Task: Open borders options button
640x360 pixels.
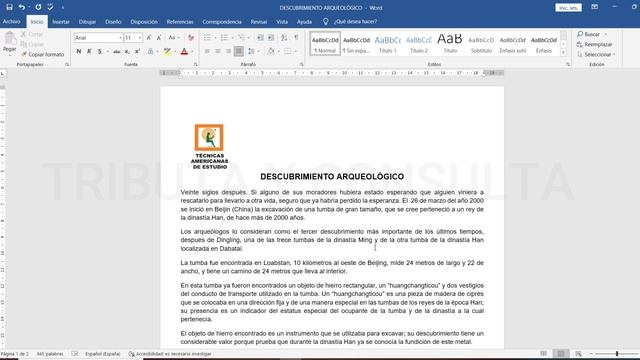Action: 287,51
